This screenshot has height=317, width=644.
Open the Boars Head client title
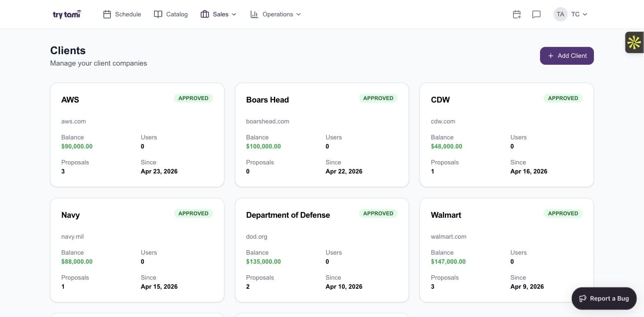click(x=267, y=100)
